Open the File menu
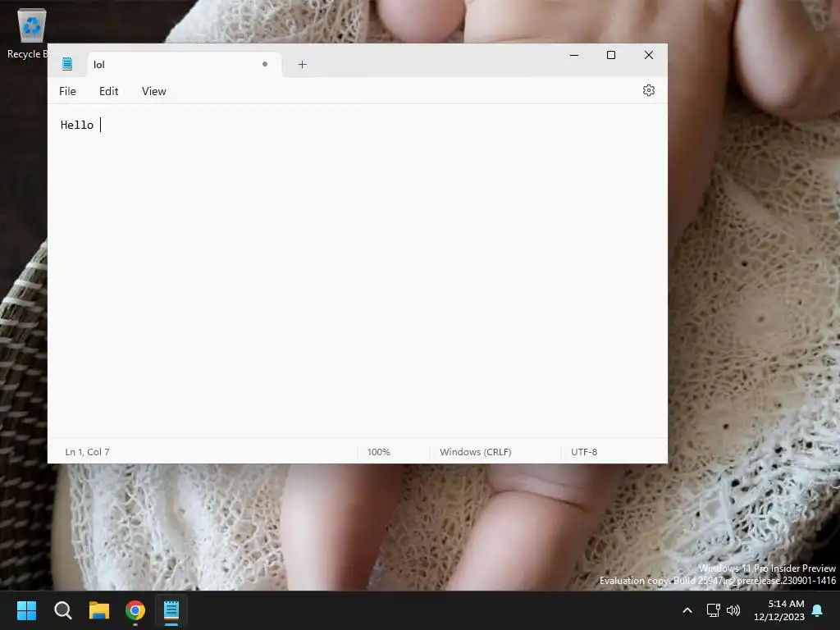Image resolution: width=840 pixels, height=630 pixels. tap(67, 91)
